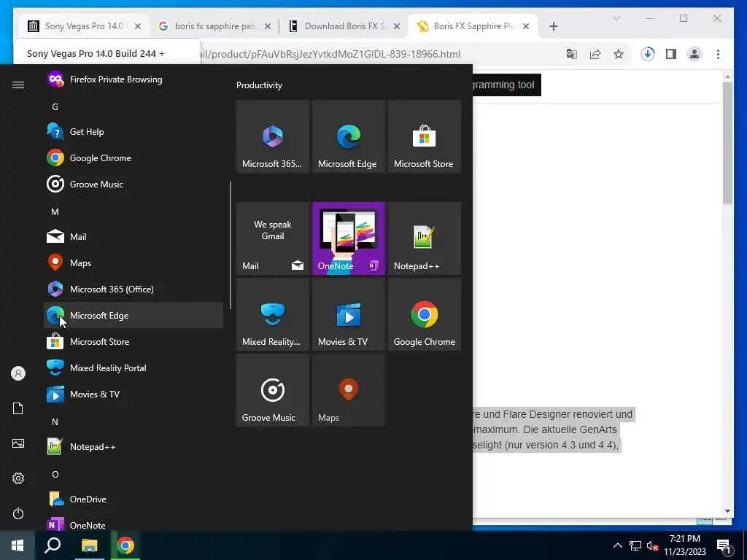
Task: Click the Movies & TV tile
Action: point(348,314)
